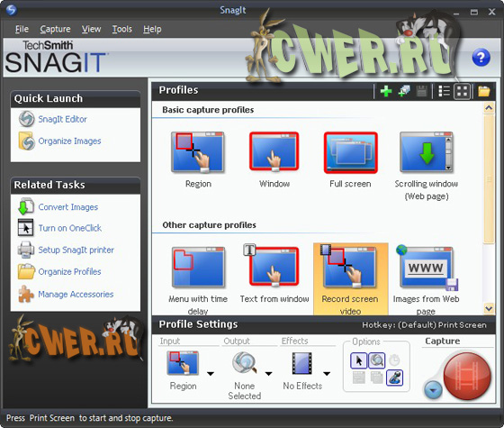The width and height of the screenshot is (504, 428).
Task: Click the profile wizard icon with plus
Action: (x=404, y=91)
